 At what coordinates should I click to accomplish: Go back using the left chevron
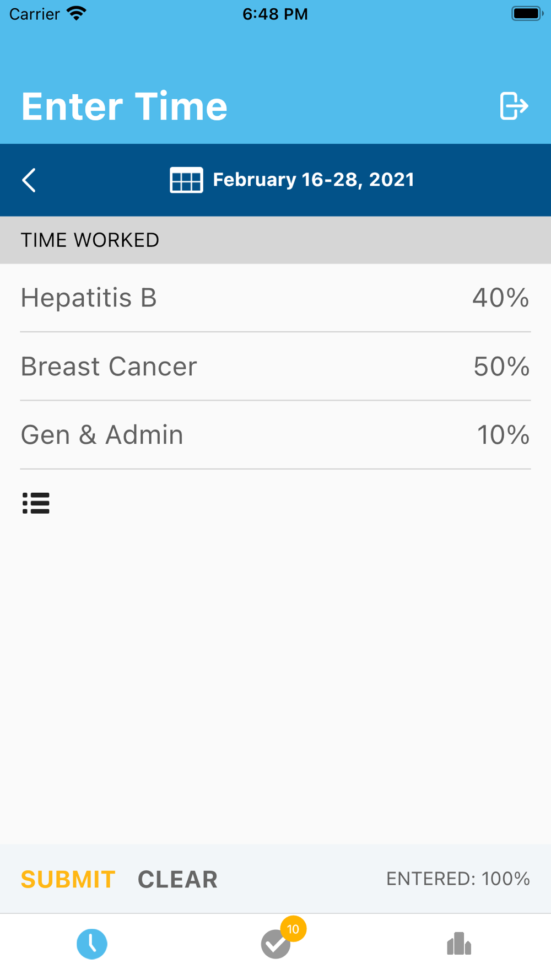(x=29, y=180)
